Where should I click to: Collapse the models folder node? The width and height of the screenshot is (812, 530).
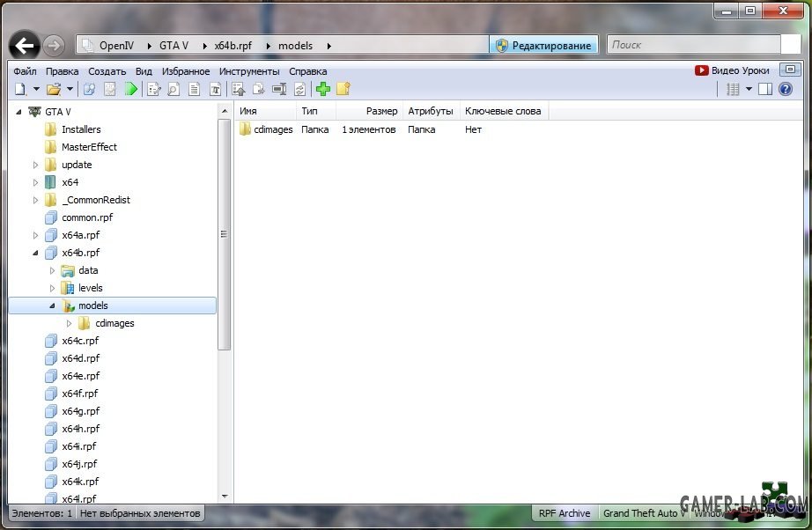coord(52,305)
